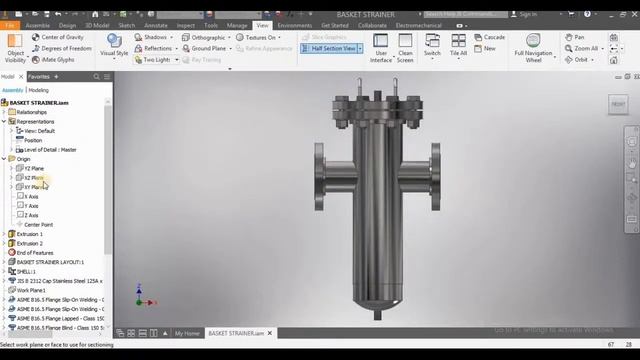Screen dimensions: 640x360
Task: Collapse the Origin folder
Action: (4, 159)
